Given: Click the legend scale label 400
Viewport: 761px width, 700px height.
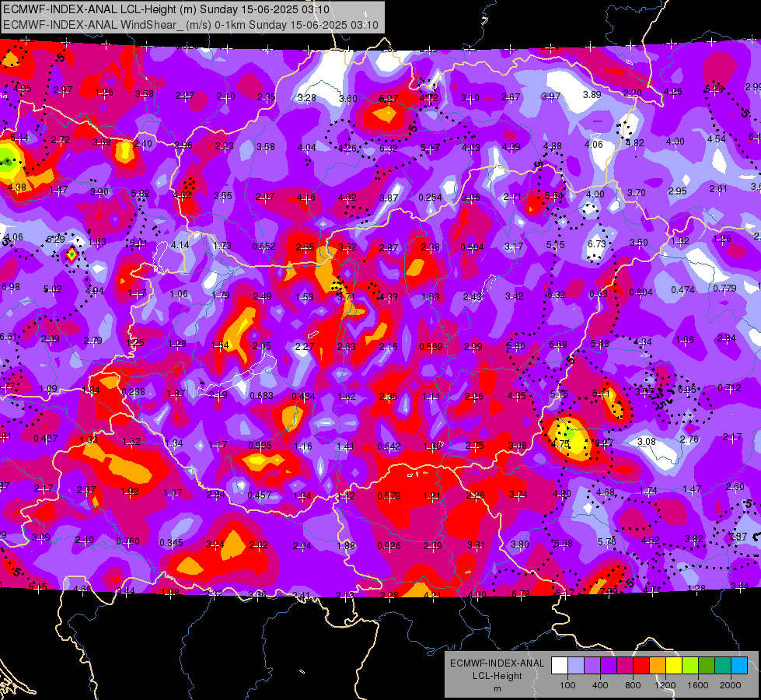Looking at the screenshot, I should click(600, 685).
